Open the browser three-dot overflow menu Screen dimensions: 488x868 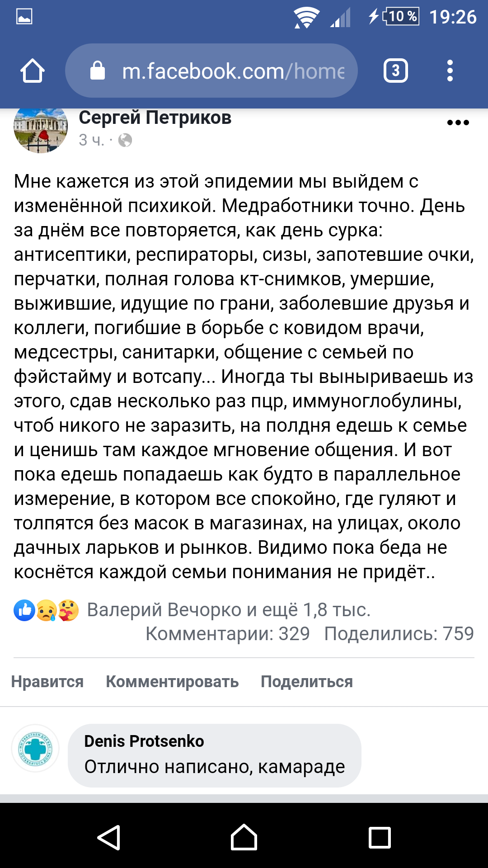[450, 71]
